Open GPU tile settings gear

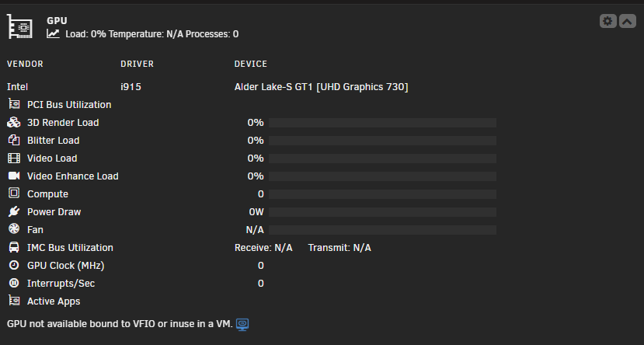click(607, 21)
